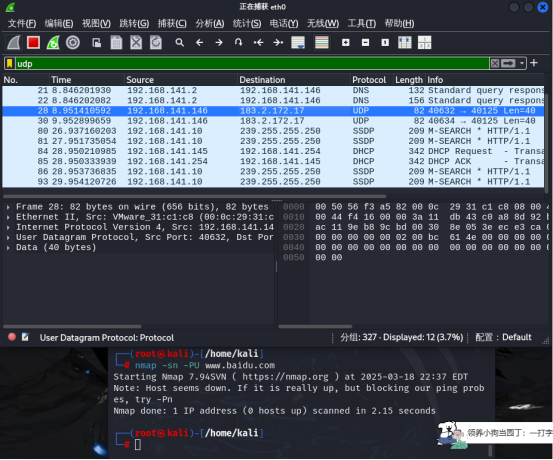Viewport: 553px width, 460px height.
Task: Click the expert information red circle icon
Action: tap(12, 337)
